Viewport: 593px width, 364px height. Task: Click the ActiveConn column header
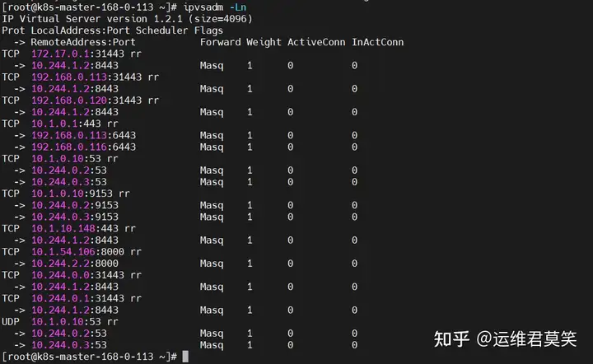pyautogui.click(x=316, y=42)
